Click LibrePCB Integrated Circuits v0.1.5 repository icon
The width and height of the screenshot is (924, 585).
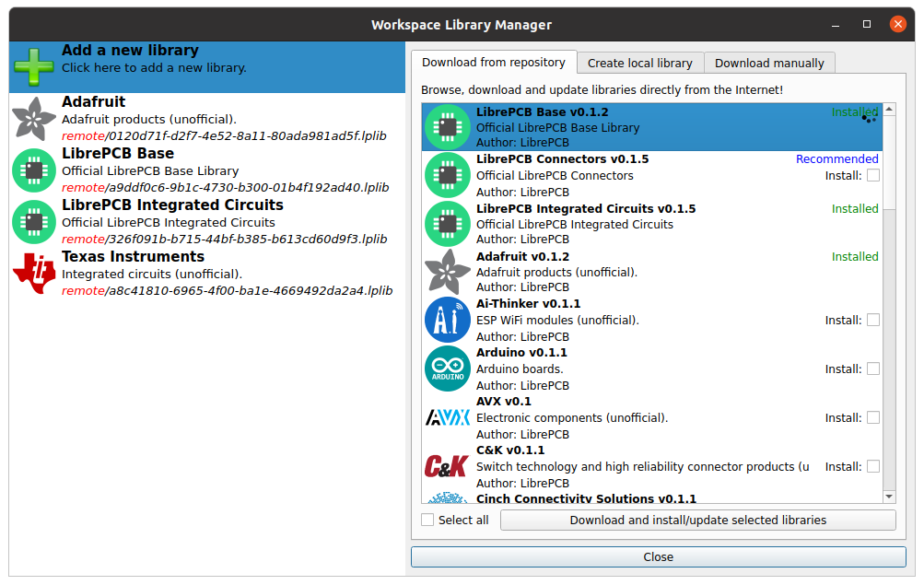pyautogui.click(x=448, y=224)
